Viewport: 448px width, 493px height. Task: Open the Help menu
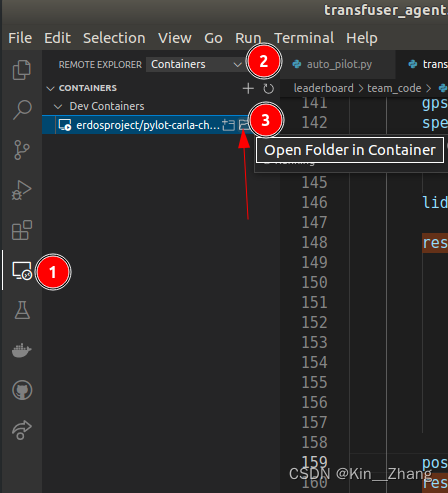(362, 38)
